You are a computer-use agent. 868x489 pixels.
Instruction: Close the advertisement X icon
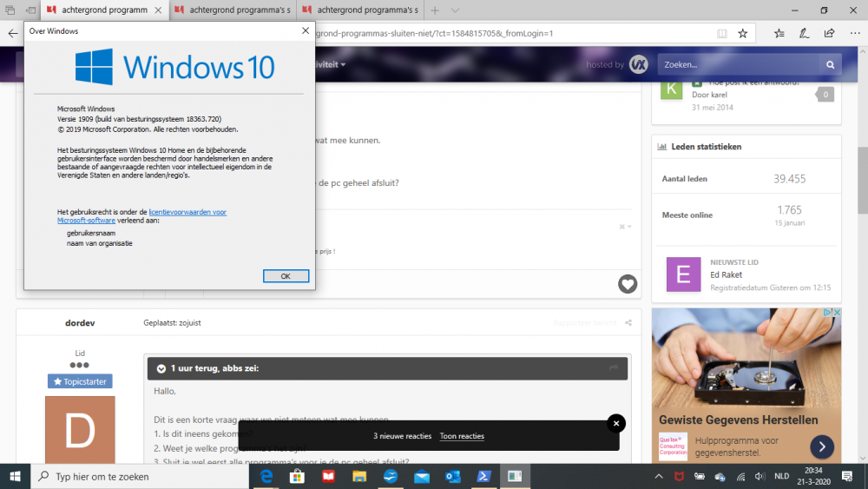pos(837,313)
